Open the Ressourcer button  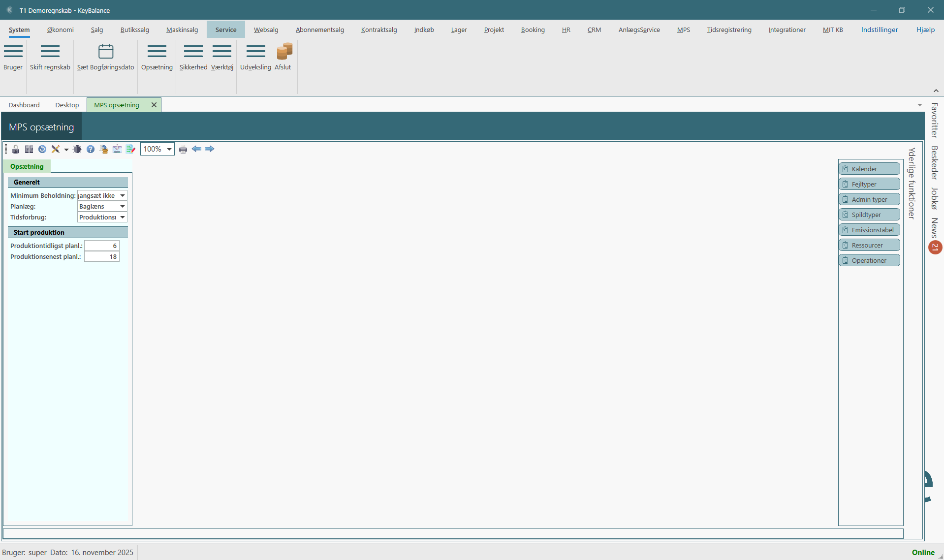pyautogui.click(x=869, y=245)
